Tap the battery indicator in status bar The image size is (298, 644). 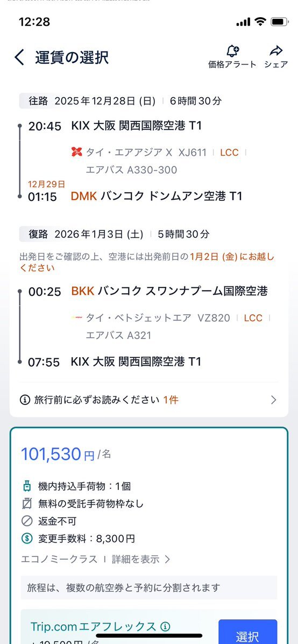pos(280,22)
